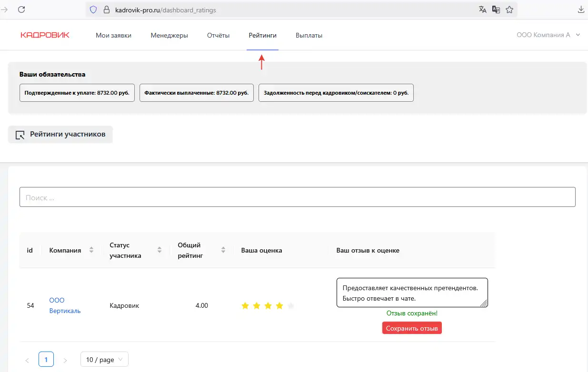Click the Поиск search field

pyautogui.click(x=297, y=197)
